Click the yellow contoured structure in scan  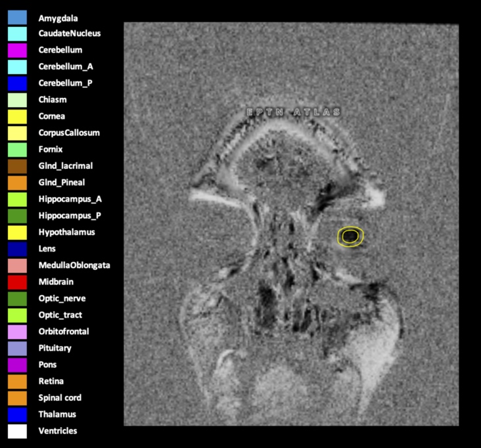click(350, 236)
